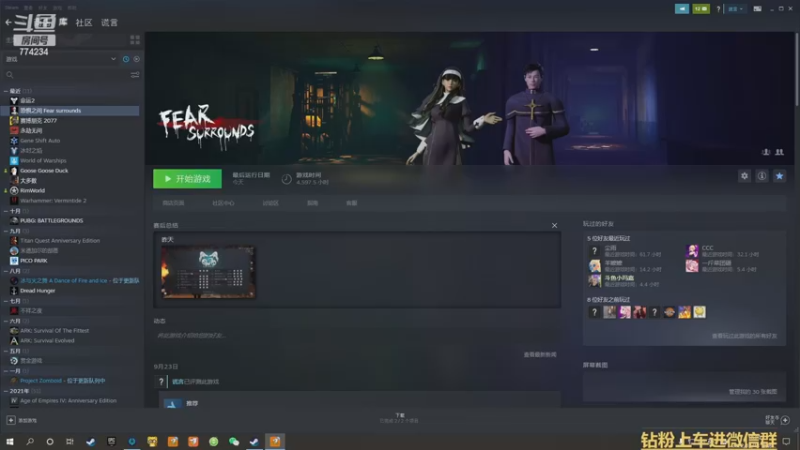Click the view latest news link
Screen dimensions: 800x450
[540, 355]
